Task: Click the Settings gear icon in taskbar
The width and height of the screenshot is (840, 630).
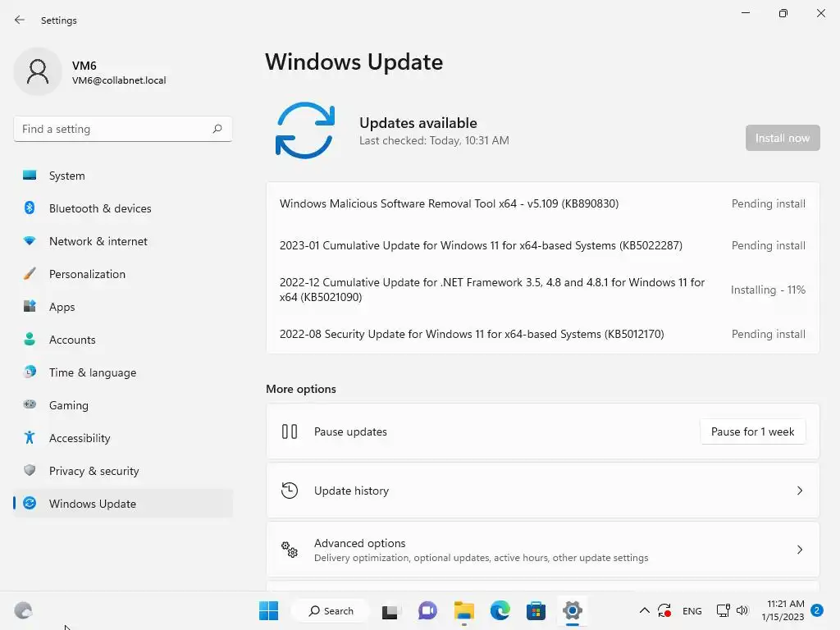Action: click(572, 610)
